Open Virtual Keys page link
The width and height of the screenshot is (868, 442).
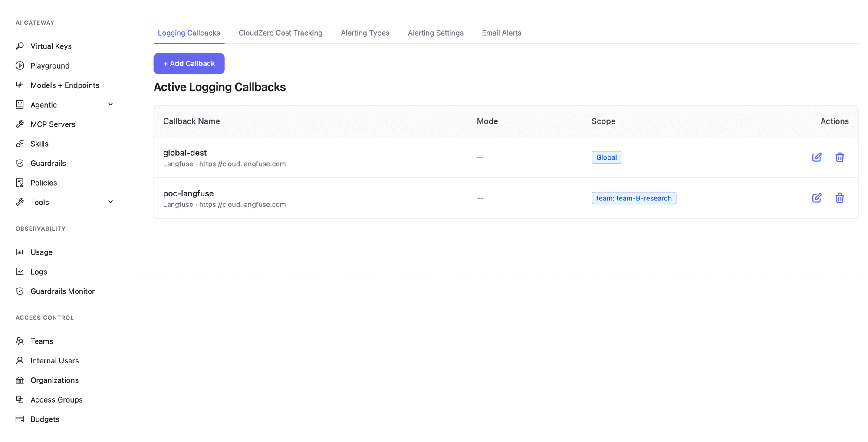pos(51,46)
